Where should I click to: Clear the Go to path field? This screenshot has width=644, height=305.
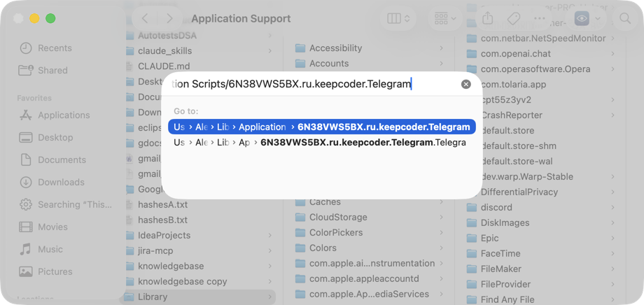pyautogui.click(x=465, y=84)
